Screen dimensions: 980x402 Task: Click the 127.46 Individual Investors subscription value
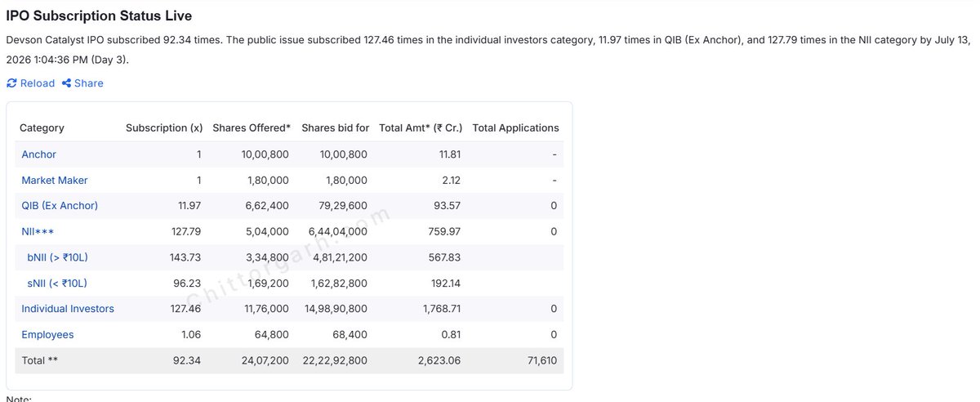pyautogui.click(x=185, y=309)
